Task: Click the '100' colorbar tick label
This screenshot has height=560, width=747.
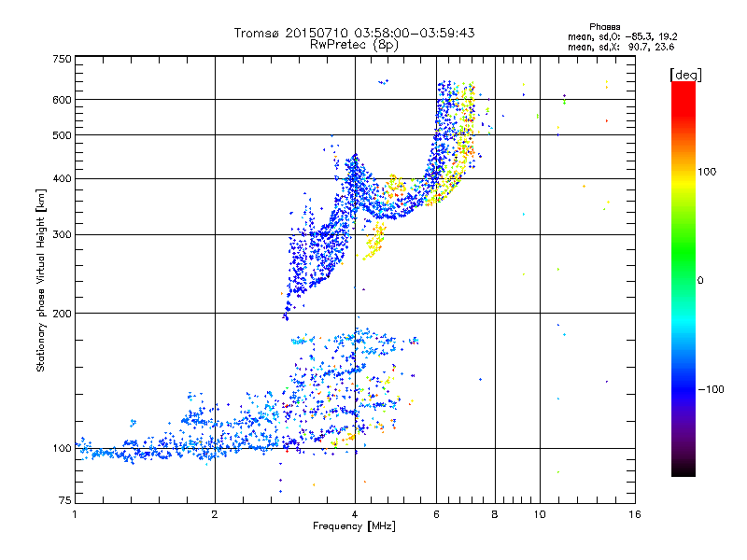Action: point(707,172)
